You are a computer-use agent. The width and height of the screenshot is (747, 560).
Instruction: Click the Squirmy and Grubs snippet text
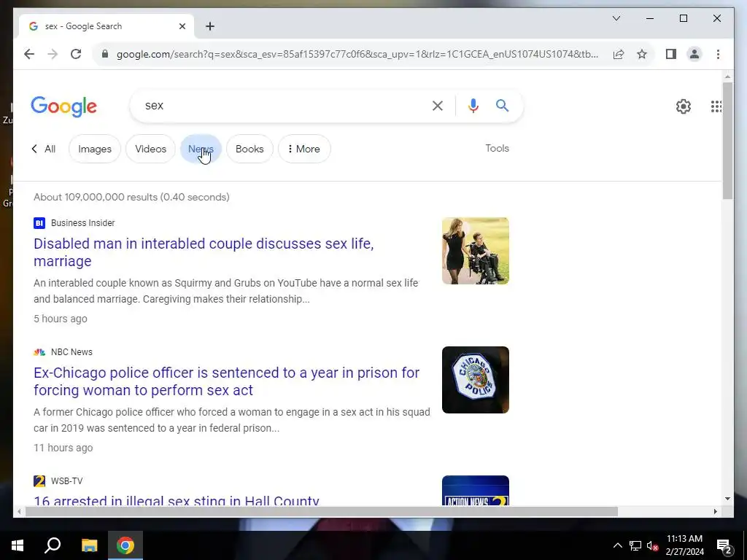(226, 291)
